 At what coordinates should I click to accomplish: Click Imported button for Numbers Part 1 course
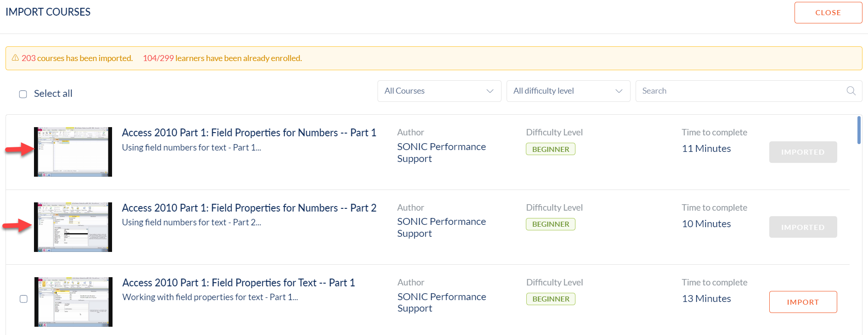tap(803, 152)
